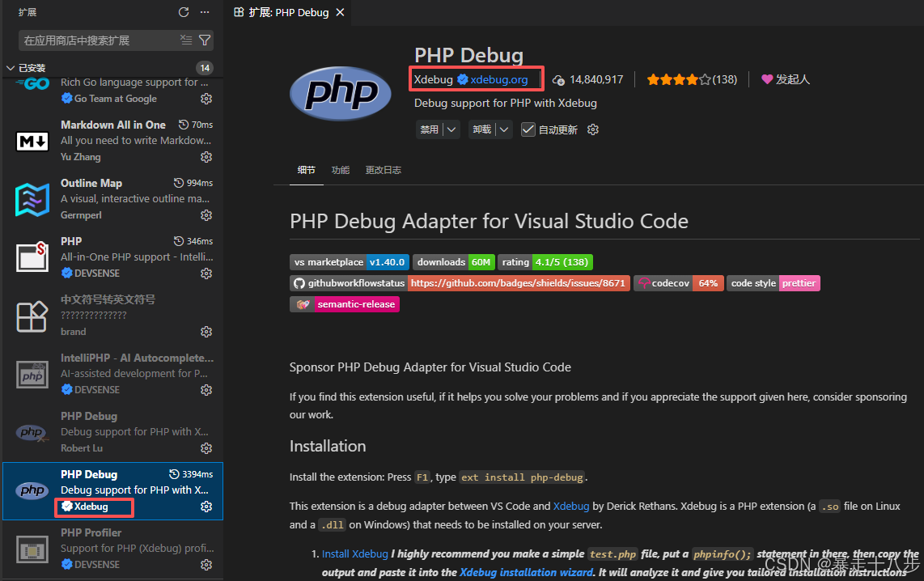The height and width of the screenshot is (581, 924).
Task: Click the codecov 64% badge
Action: click(678, 283)
